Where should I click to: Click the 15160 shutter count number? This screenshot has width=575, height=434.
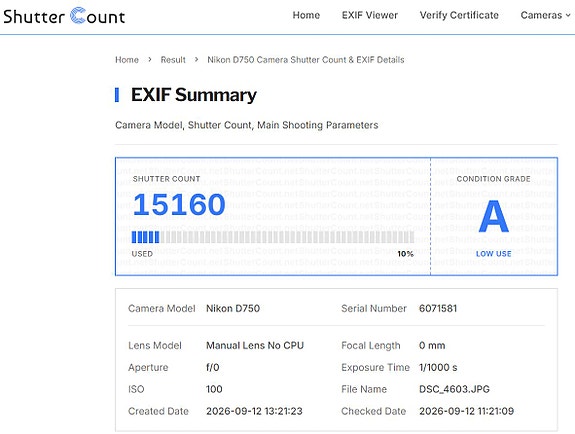179,204
